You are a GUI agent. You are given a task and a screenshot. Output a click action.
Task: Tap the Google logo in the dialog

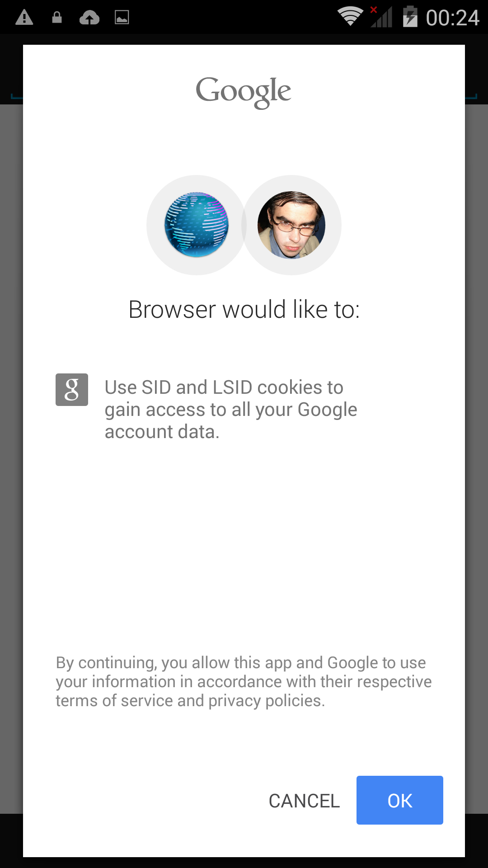coord(244,92)
